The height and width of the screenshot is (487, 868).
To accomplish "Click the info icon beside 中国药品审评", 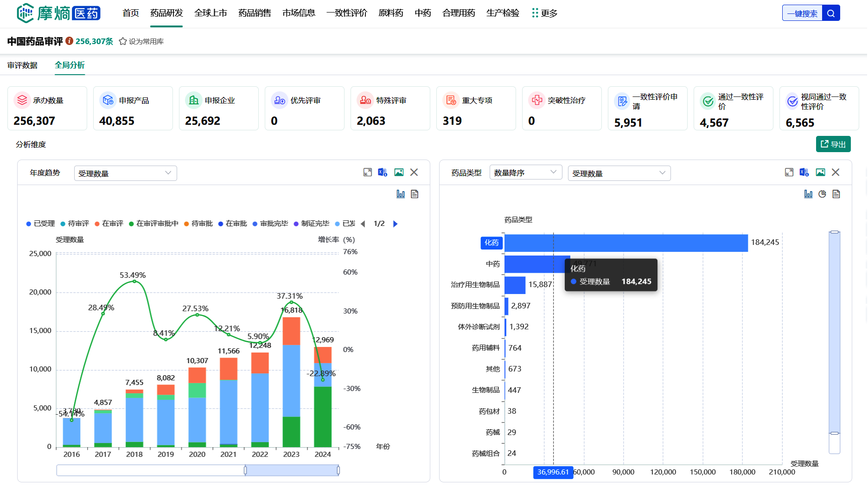I will pos(69,41).
